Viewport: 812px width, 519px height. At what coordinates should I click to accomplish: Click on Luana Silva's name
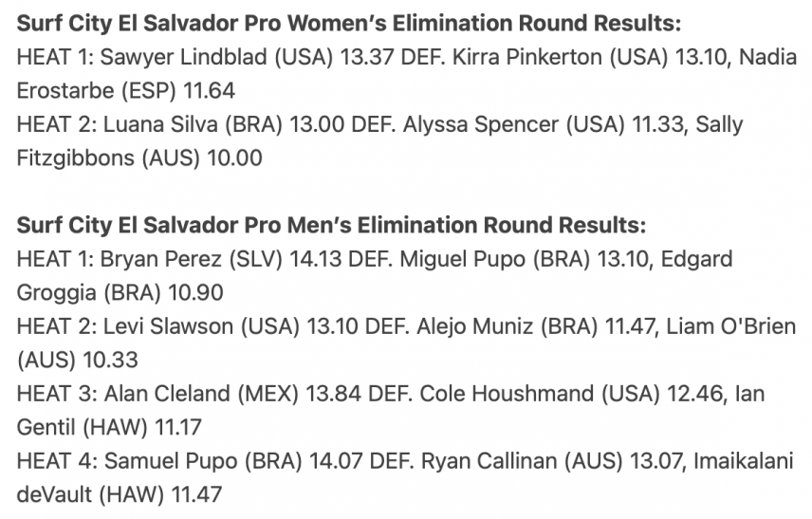click(160, 124)
